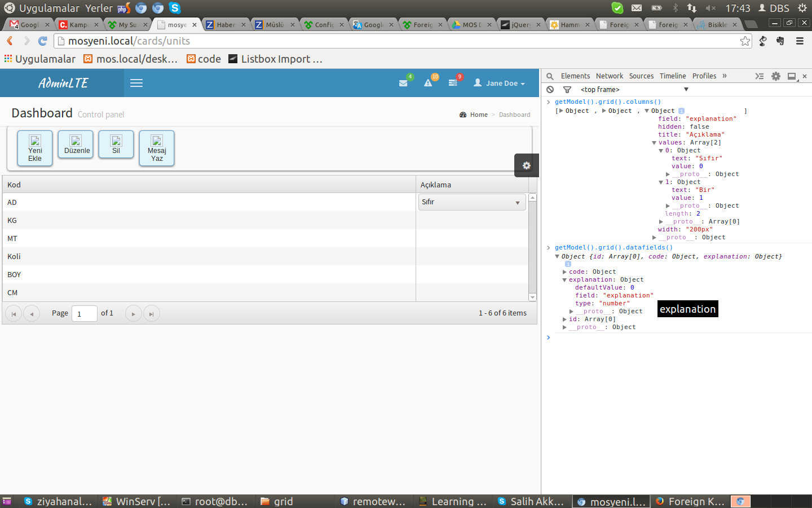This screenshot has height=508, width=812.
Task: Expand the code: Object node
Action: 564,272
